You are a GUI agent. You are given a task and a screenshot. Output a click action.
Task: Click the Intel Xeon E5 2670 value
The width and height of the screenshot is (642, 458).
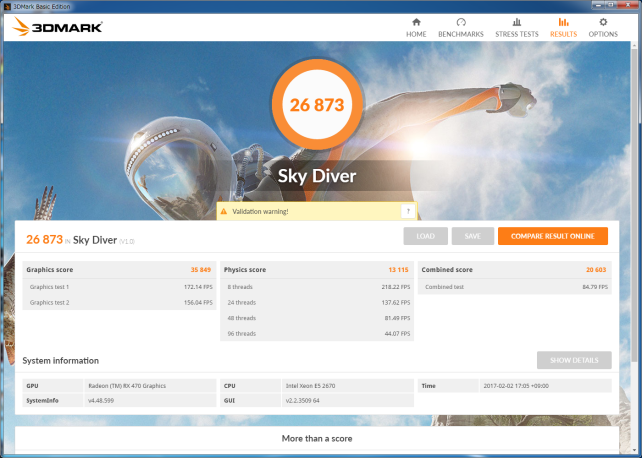pyautogui.click(x=310, y=386)
